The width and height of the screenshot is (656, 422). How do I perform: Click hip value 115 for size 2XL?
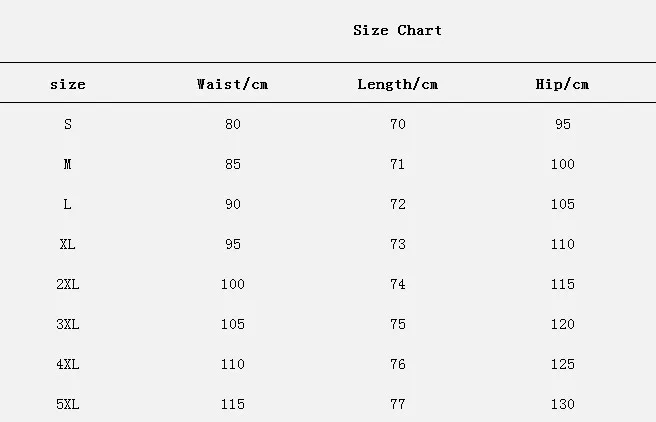pos(563,284)
